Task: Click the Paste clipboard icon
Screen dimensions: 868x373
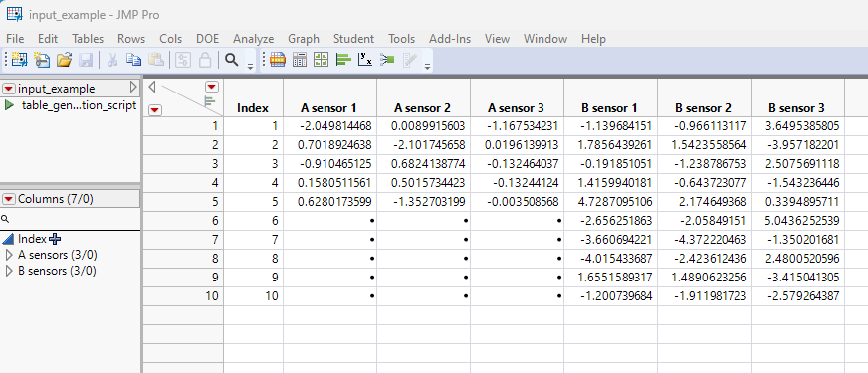Action: tap(156, 60)
